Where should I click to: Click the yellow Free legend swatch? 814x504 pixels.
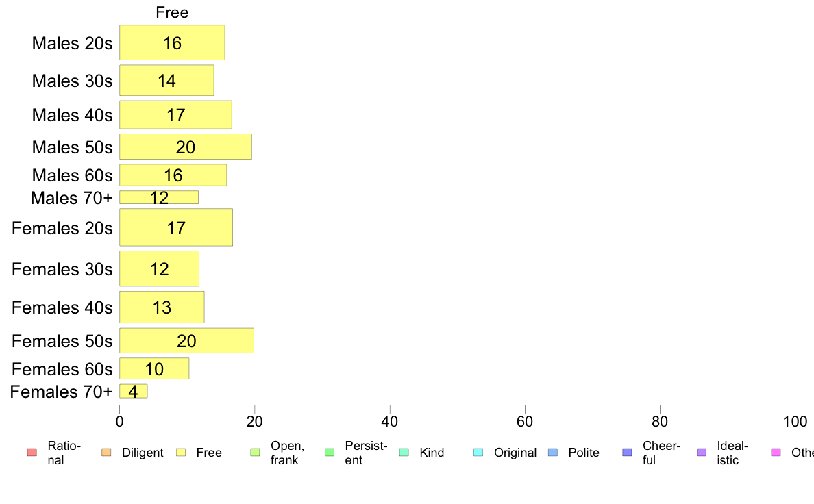[181, 453]
